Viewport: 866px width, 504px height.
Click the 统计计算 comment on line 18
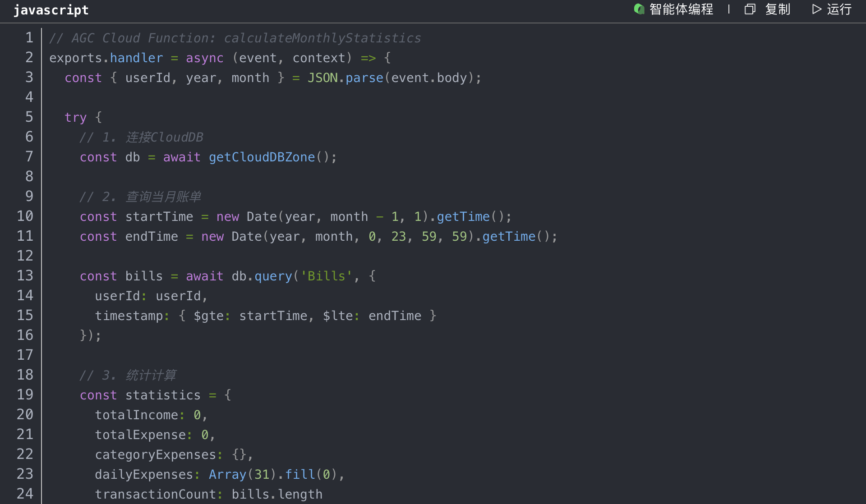(x=151, y=375)
